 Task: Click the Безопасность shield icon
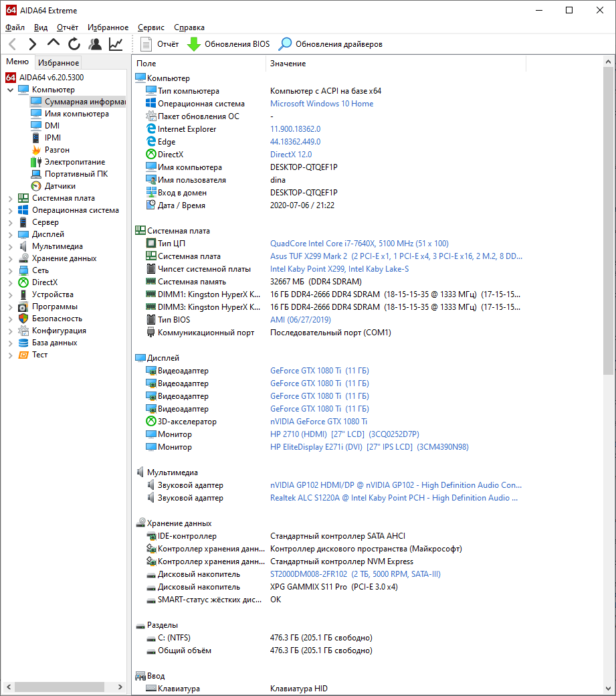[23, 319]
